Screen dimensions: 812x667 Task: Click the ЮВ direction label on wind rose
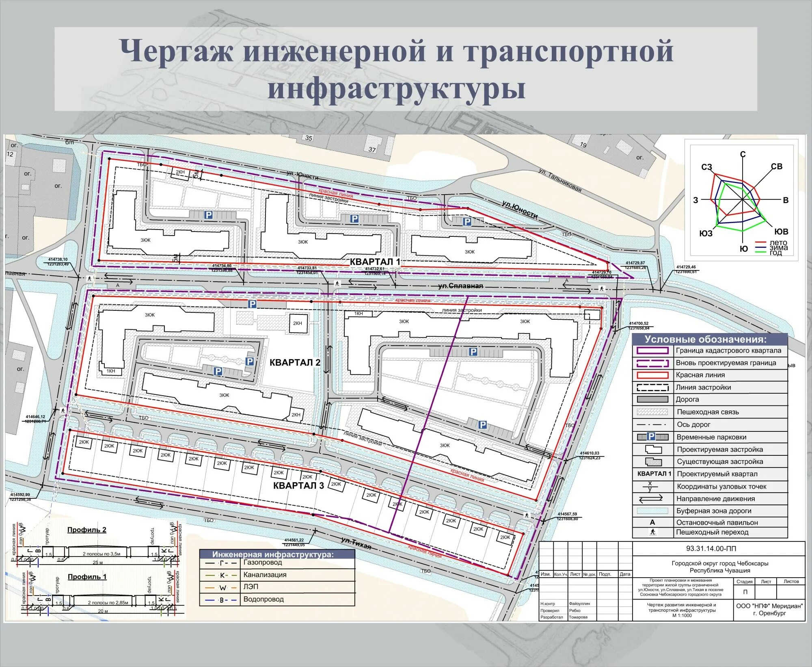pos(781,232)
